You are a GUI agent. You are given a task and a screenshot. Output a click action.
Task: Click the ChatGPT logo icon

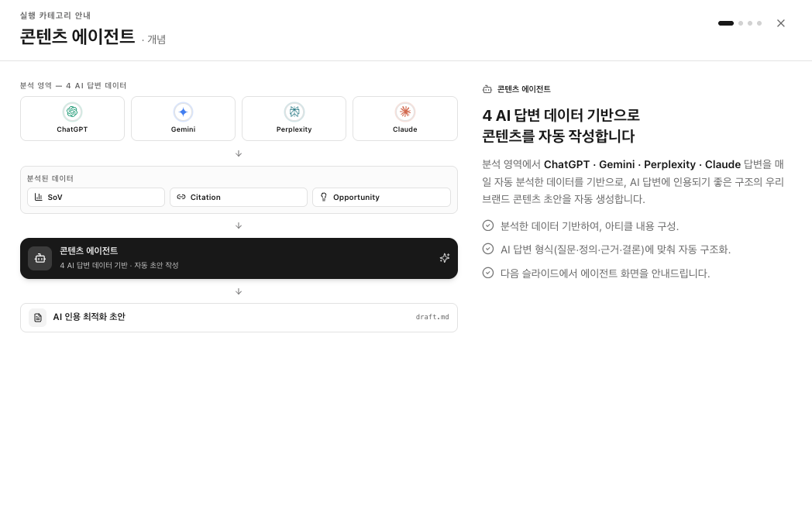[x=73, y=112]
